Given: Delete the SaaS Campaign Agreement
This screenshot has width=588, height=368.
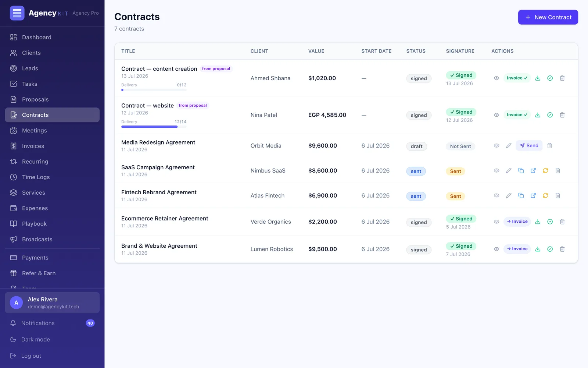Looking at the screenshot, I should (557, 170).
